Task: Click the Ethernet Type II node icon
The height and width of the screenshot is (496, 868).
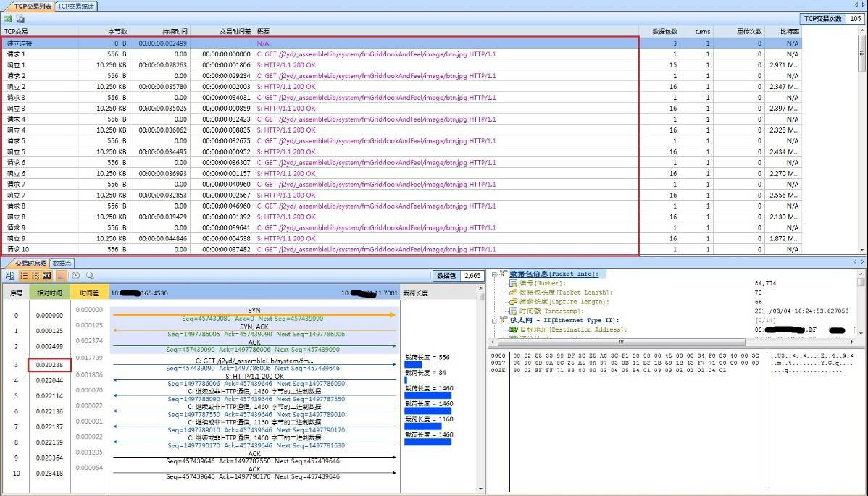Action: click(x=504, y=319)
